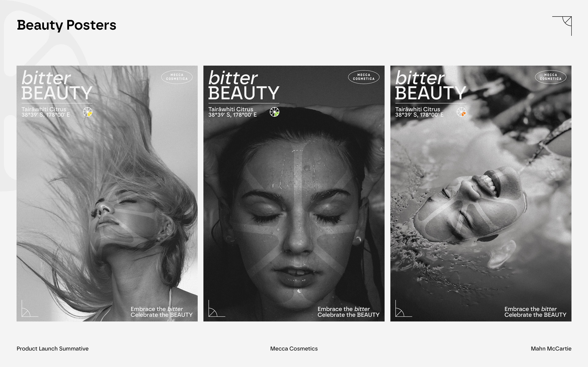Click the Beauty Posters heading
Viewport: 588px width, 367px height.
tap(67, 25)
